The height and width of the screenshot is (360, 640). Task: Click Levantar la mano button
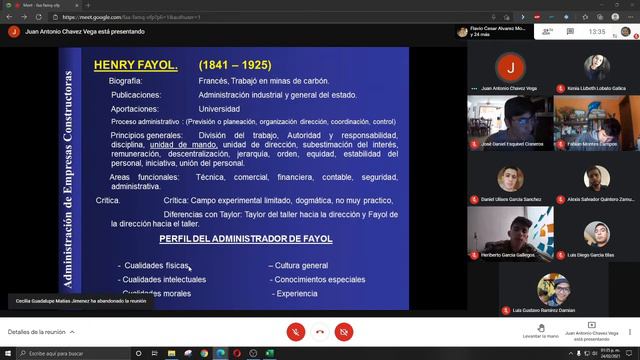point(541,331)
